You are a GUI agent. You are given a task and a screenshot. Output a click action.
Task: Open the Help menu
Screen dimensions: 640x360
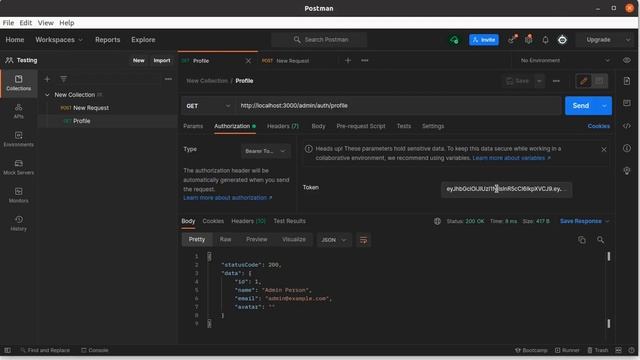tap(67, 23)
